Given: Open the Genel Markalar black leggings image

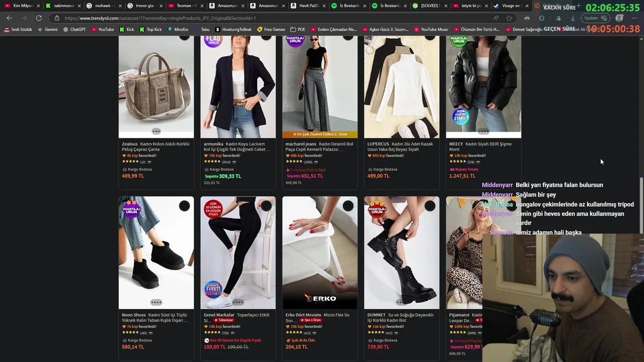Looking at the screenshot, I should 238,252.
